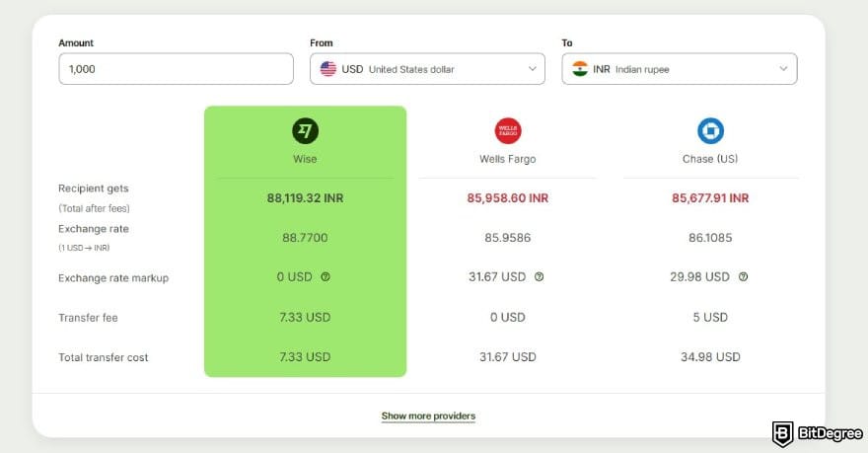Click the Wells Fargo logo icon
Viewport: 868px width, 453px height.
507,130
